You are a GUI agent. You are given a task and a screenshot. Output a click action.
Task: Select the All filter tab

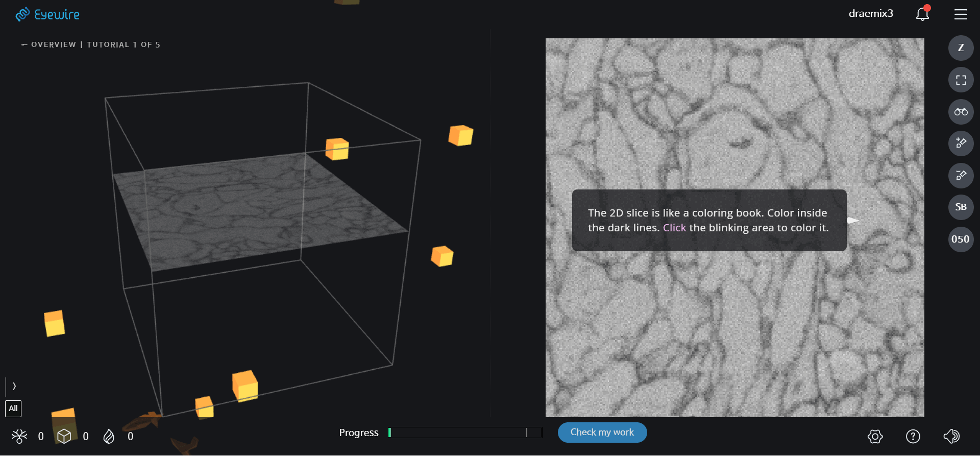13,409
